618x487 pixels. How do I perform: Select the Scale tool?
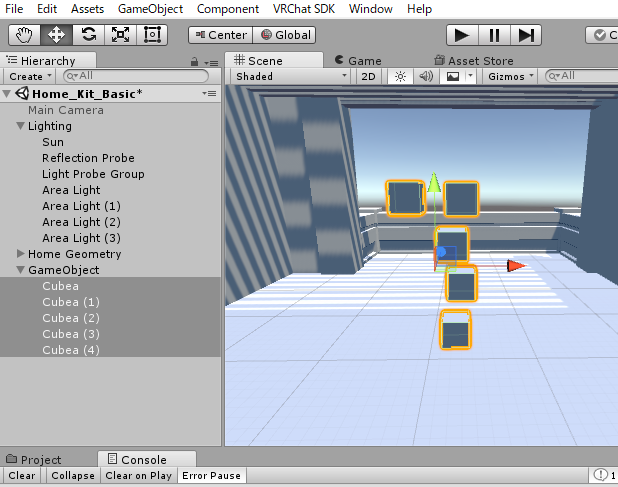pos(120,35)
